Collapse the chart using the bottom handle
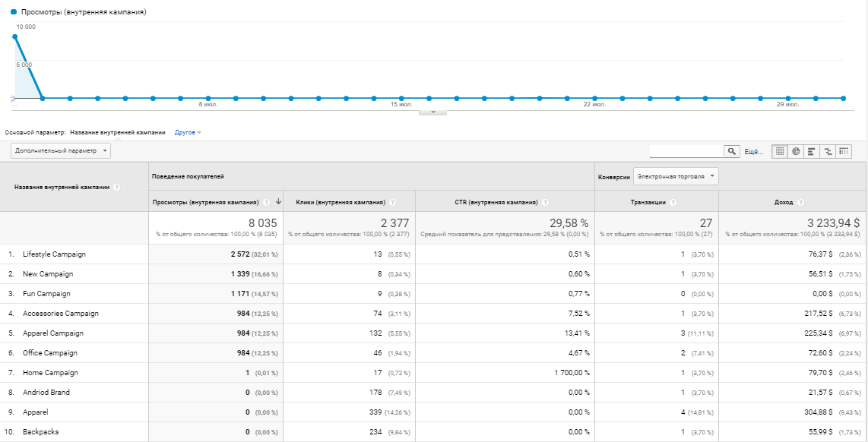This screenshot has height=442, width=868. pos(433,112)
